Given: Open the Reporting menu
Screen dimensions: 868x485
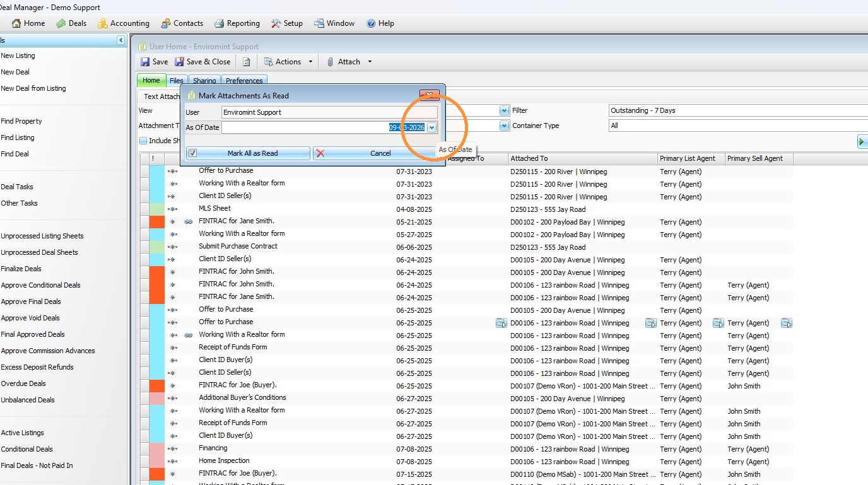Looking at the screenshot, I should click(x=237, y=23).
